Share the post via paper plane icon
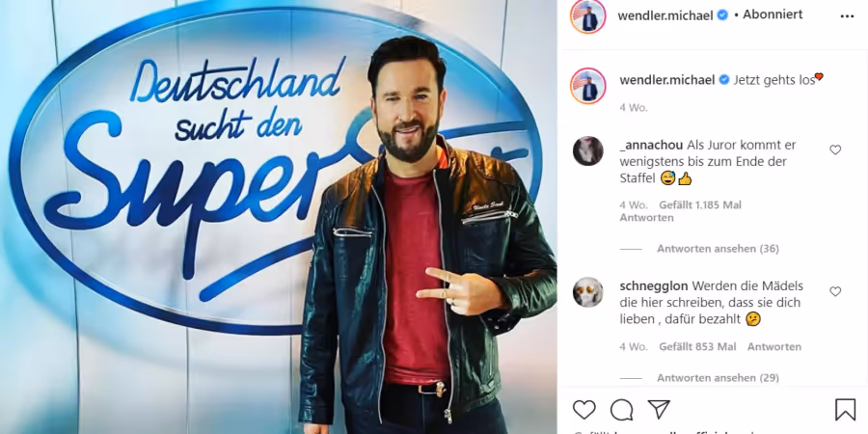This screenshot has height=434, width=868. pos(659,409)
